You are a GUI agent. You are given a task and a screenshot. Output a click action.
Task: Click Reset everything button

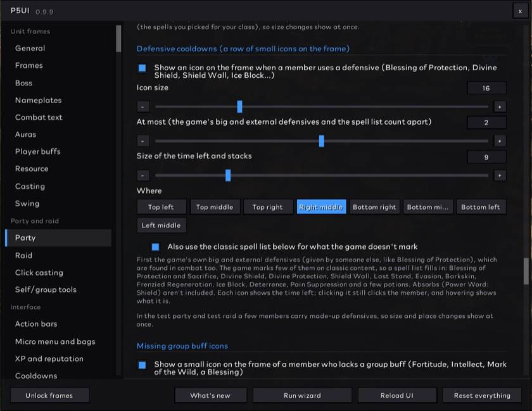[482, 395]
